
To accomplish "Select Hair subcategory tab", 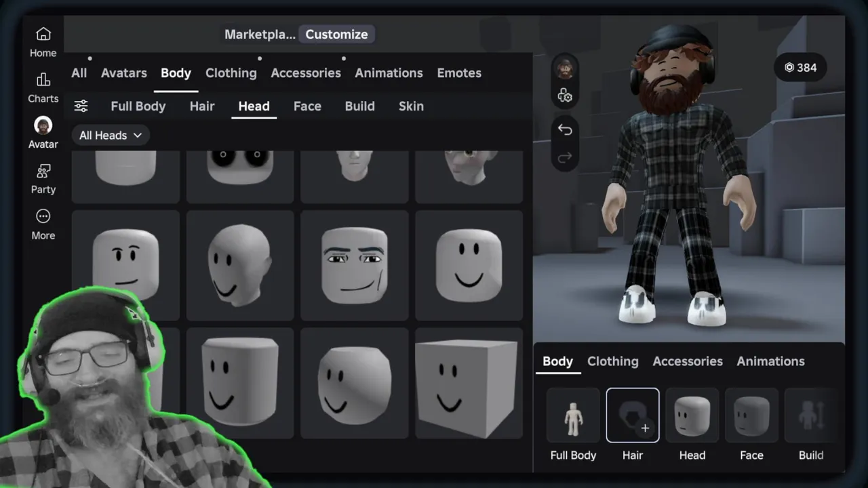I will (x=202, y=106).
